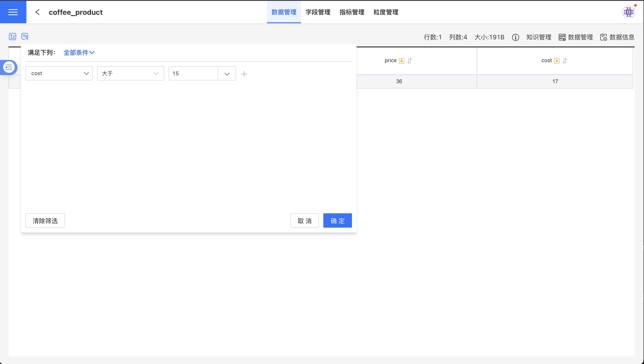Sort the cost column
This screenshot has width=644, height=364.
point(565,61)
